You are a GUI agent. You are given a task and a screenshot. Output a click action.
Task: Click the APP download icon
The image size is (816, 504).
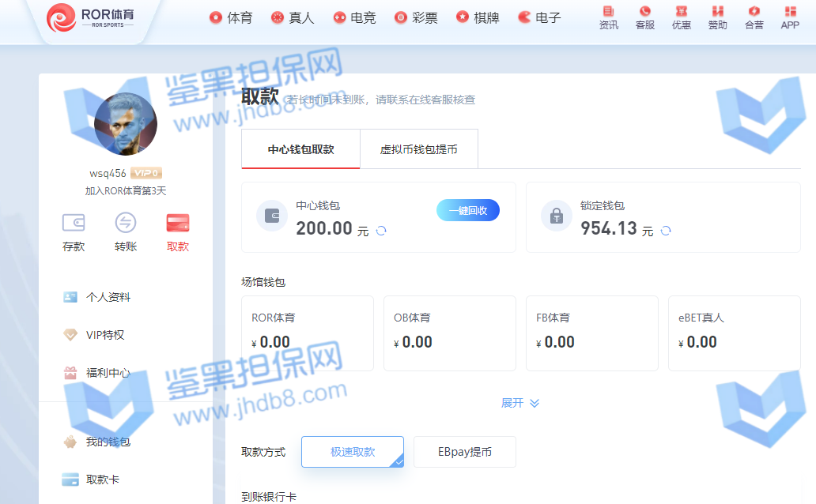coord(789,17)
